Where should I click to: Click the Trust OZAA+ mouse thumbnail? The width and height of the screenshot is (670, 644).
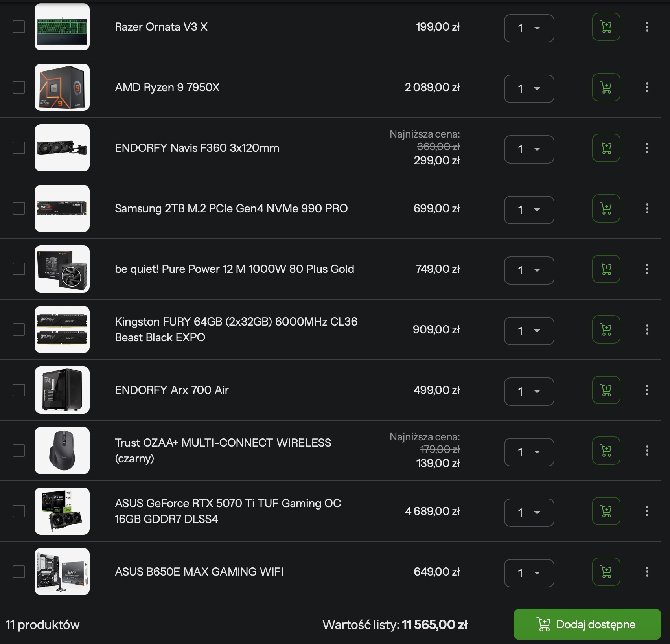tap(62, 451)
